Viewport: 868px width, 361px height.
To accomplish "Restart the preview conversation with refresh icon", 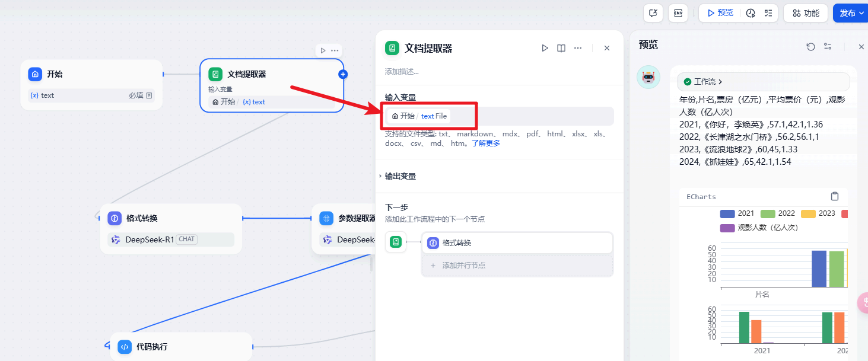I will click(810, 47).
